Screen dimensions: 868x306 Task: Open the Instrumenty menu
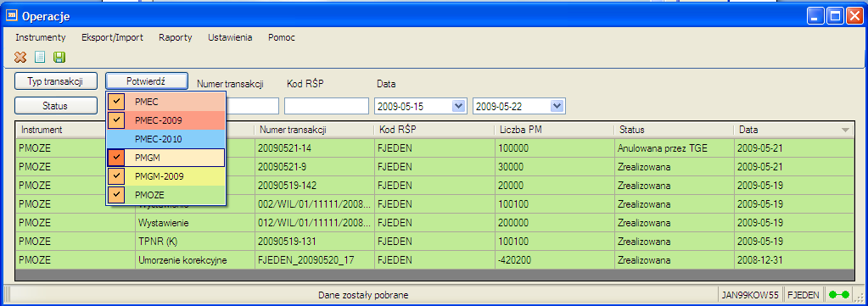pyautogui.click(x=41, y=37)
